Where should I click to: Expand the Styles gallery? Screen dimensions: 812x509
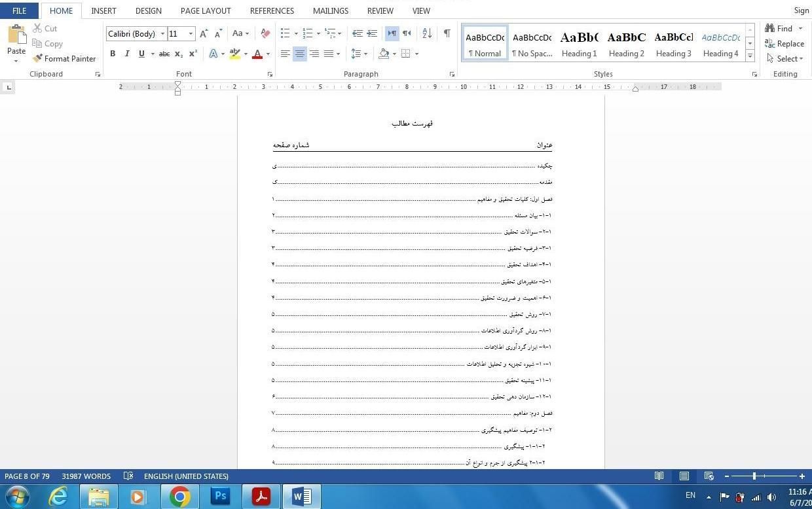click(750, 57)
